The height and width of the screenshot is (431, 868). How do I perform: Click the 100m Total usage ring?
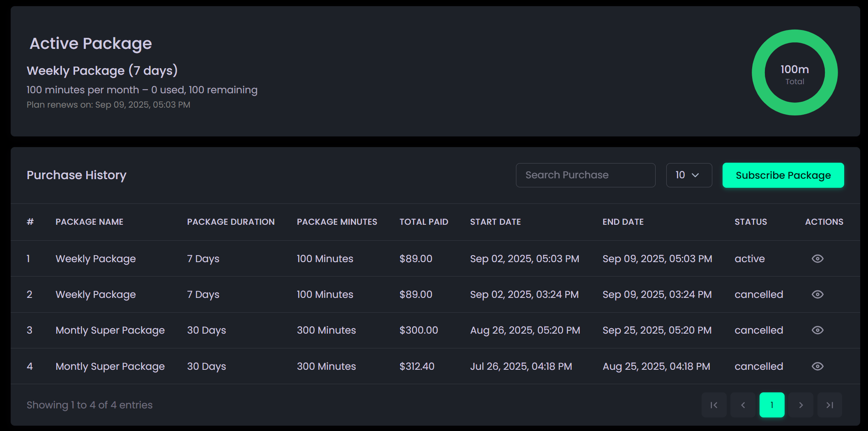(794, 72)
